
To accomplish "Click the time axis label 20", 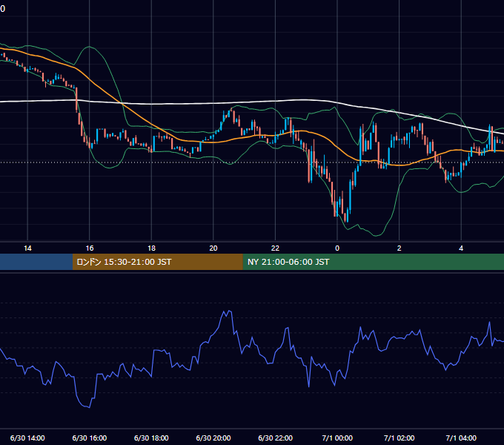I will (x=213, y=248).
